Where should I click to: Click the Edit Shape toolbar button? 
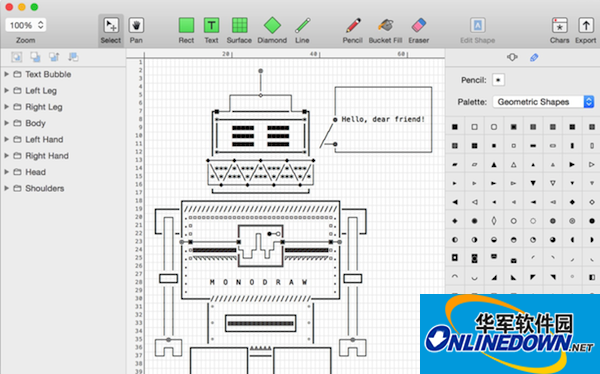point(478,31)
